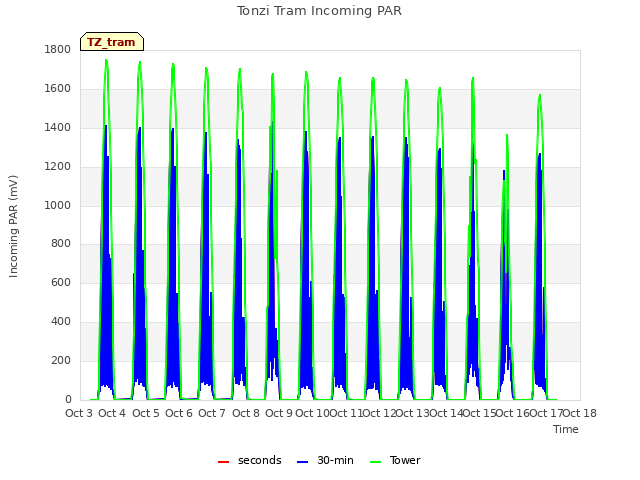Click the 1600 y-axis tick label
The width and height of the screenshot is (640, 480).
[x=58, y=88]
